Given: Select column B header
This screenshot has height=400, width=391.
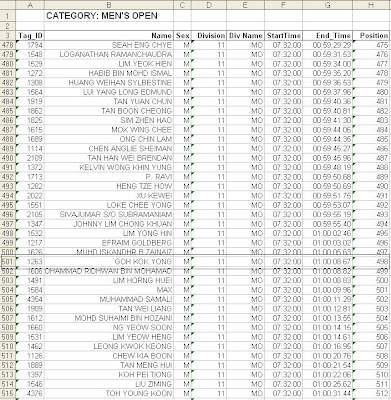Looking at the screenshot, I should (x=109, y=5).
